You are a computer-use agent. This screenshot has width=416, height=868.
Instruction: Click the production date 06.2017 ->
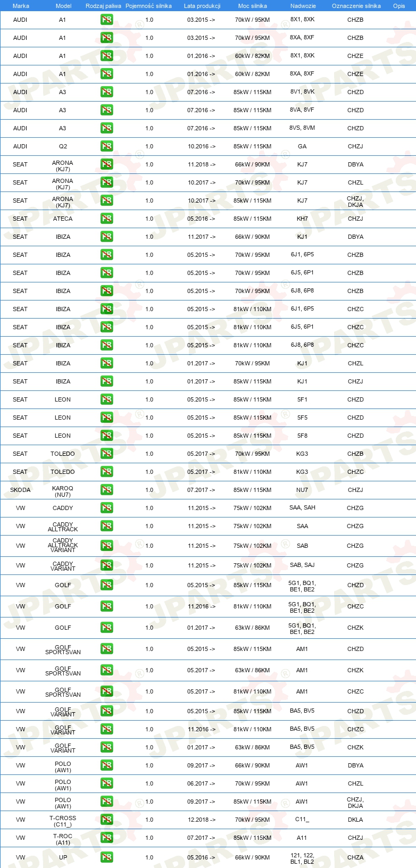point(202,783)
